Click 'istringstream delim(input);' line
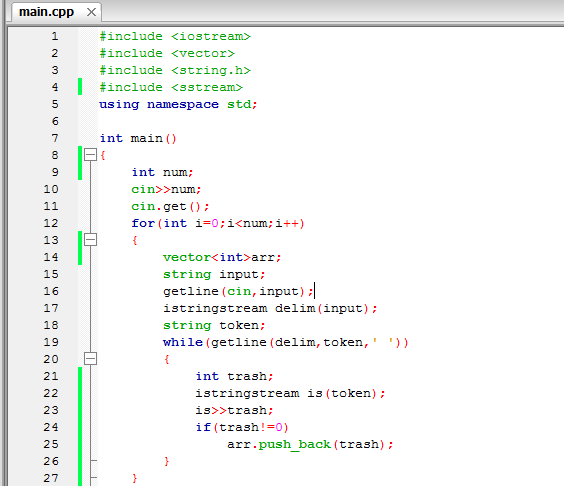 click(270, 308)
